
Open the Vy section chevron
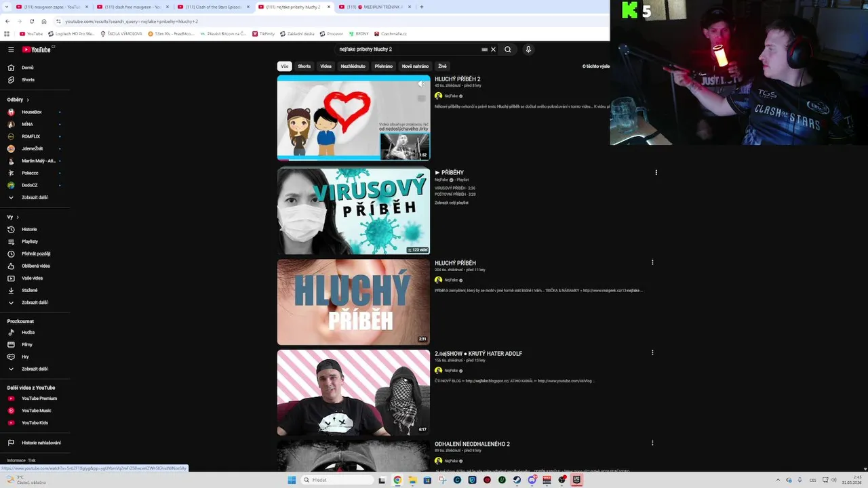click(x=17, y=217)
